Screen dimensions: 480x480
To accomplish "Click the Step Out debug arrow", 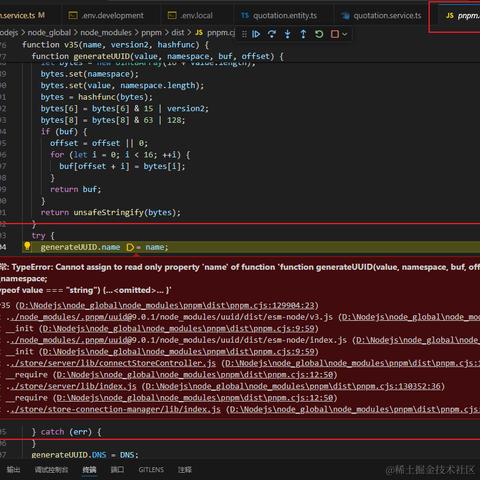I will point(303,34).
